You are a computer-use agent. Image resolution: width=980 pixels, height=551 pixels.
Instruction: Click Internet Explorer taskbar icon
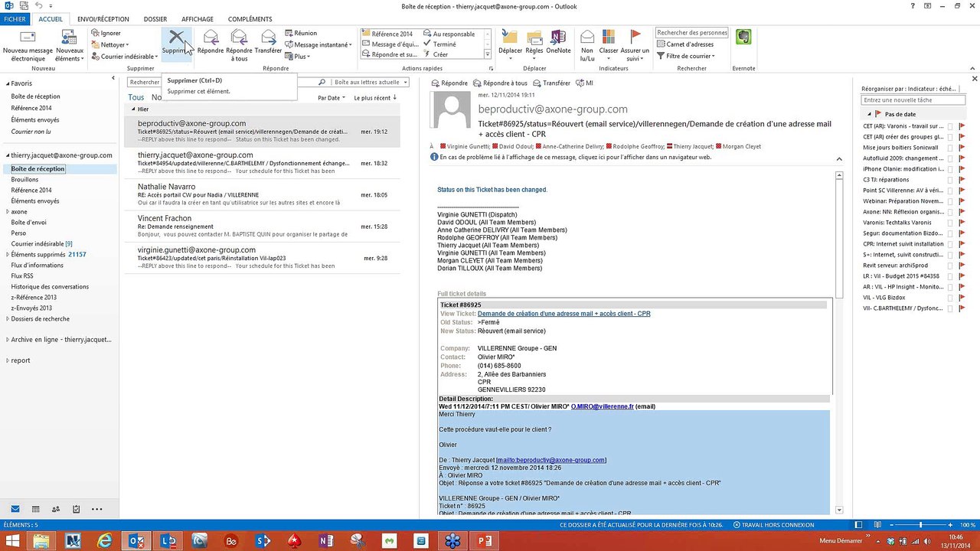[x=106, y=540]
